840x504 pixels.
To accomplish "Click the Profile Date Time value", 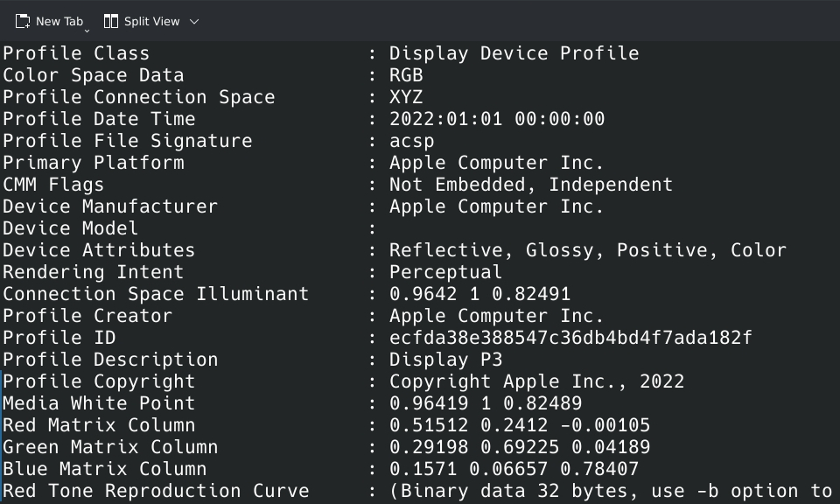I will [496, 119].
